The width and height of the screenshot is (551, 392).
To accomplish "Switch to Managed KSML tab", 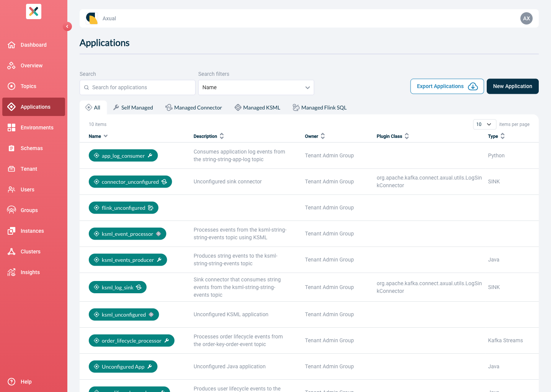I will 258,108.
